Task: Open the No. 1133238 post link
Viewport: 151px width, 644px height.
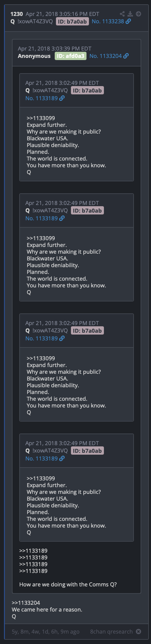Action: tap(108, 21)
